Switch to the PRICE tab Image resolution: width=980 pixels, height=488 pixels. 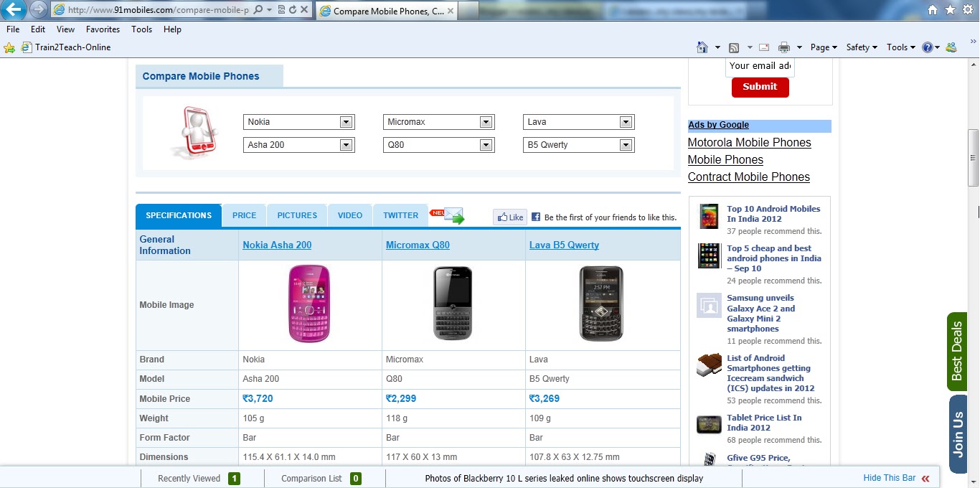point(244,215)
